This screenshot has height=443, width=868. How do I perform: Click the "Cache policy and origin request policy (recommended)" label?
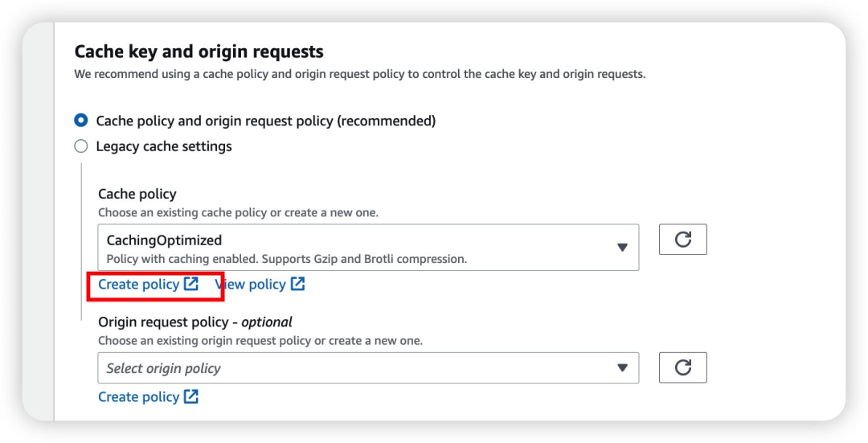coord(265,121)
